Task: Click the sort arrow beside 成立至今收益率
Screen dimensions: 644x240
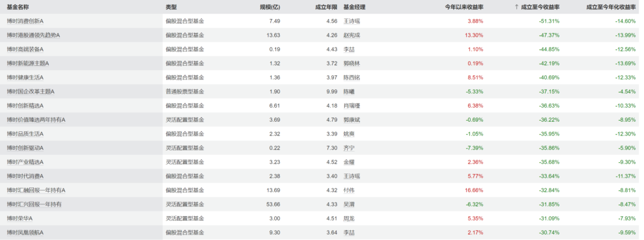Action: [x=516, y=7]
